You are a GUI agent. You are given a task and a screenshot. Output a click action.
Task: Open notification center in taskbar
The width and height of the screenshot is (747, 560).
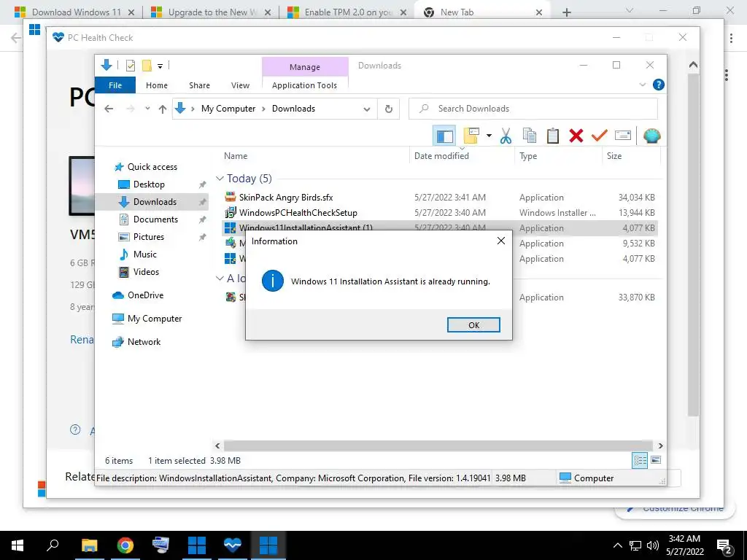[724, 545]
